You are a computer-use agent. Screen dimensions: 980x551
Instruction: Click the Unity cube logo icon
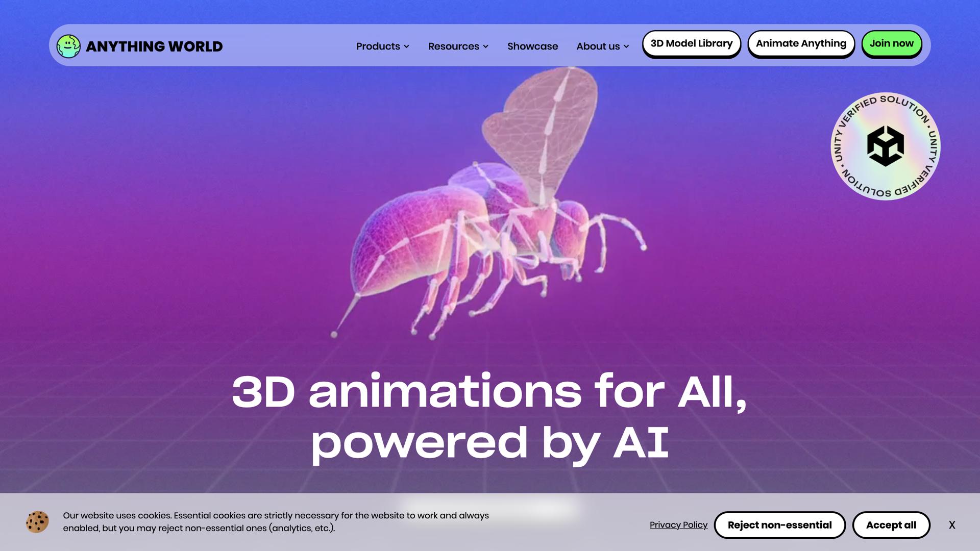coord(885,146)
